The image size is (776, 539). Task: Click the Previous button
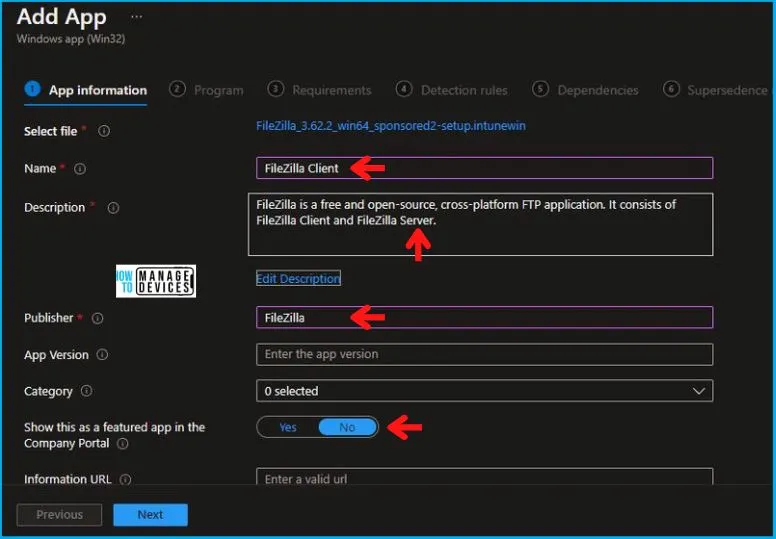click(59, 515)
